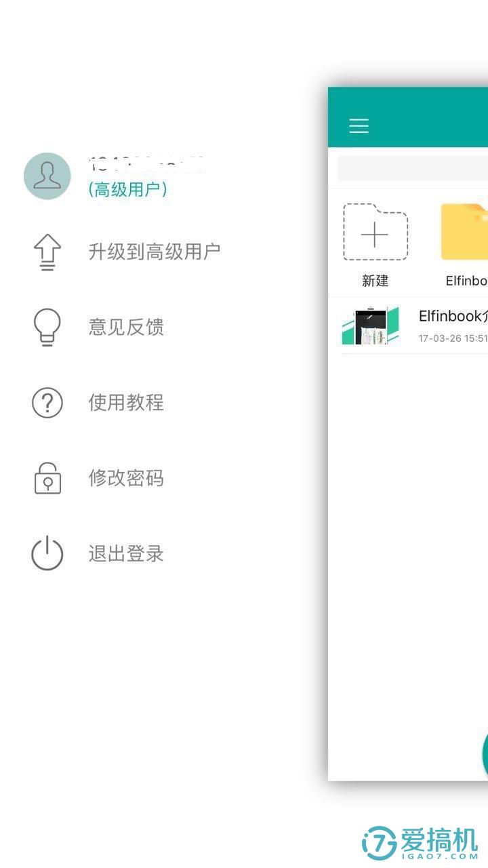Select 退出登录 menu entry

click(126, 553)
